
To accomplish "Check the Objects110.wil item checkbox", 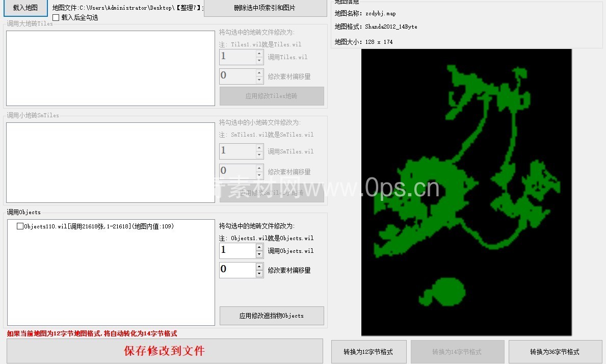I will pos(20,226).
